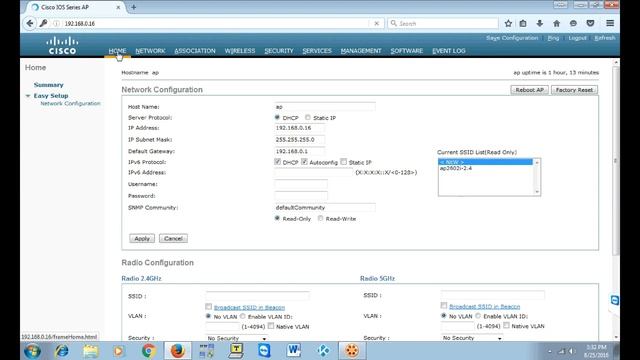Apply the network configuration
This screenshot has width=640, height=360.
point(142,238)
